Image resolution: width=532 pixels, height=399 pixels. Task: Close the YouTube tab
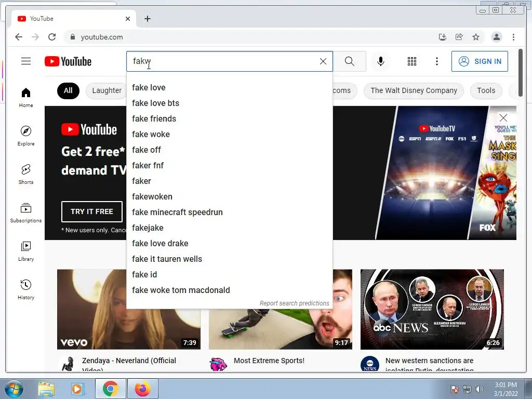coord(128,19)
